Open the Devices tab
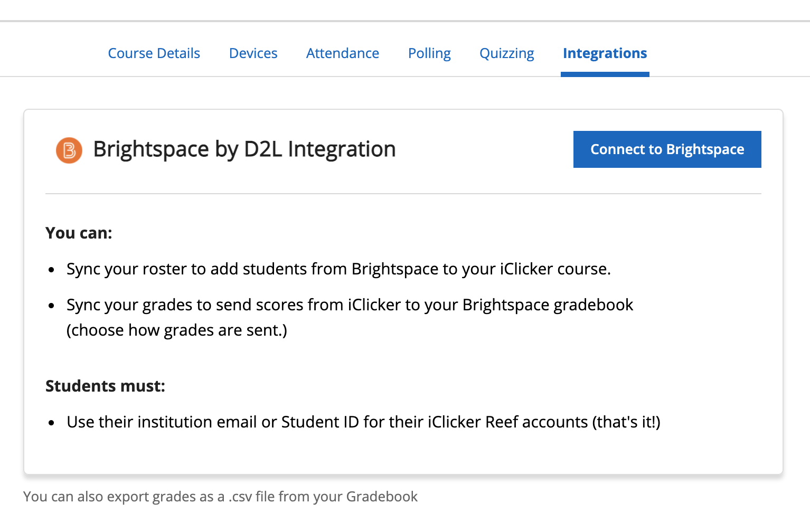810x532 pixels. click(x=253, y=53)
